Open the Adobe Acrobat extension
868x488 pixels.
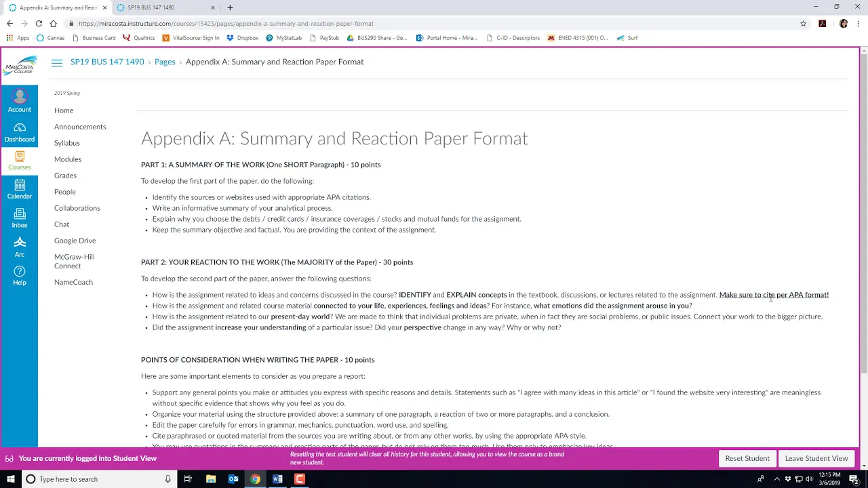(x=823, y=23)
